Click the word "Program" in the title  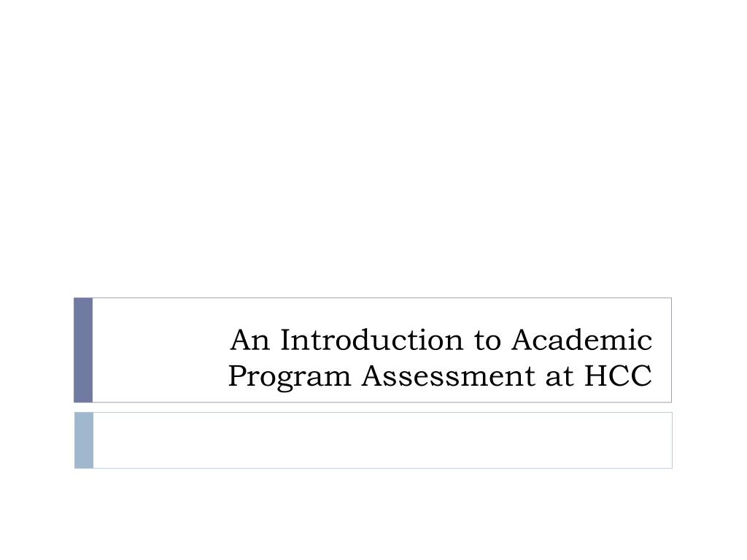tap(290, 377)
